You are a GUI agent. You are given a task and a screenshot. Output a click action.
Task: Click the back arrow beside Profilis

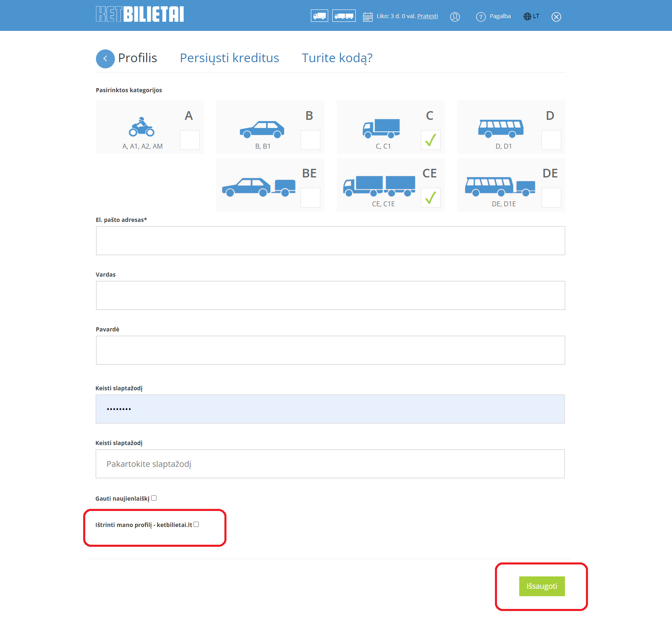point(105,59)
